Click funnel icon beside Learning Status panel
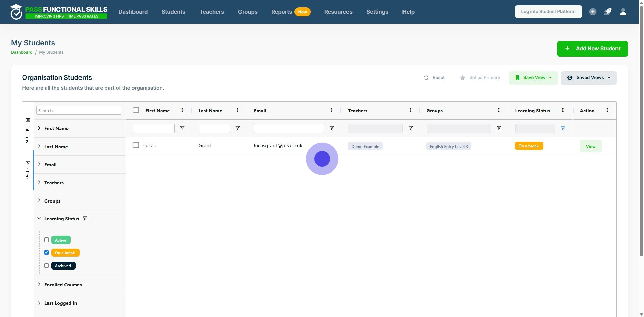 [85, 218]
